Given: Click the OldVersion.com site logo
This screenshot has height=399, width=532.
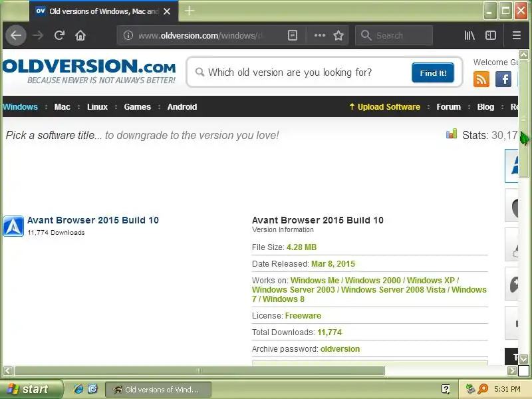Looking at the screenshot, I should click(x=89, y=71).
